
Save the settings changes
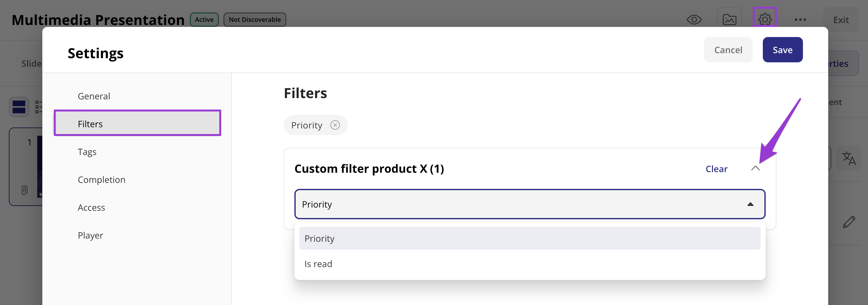click(x=782, y=50)
